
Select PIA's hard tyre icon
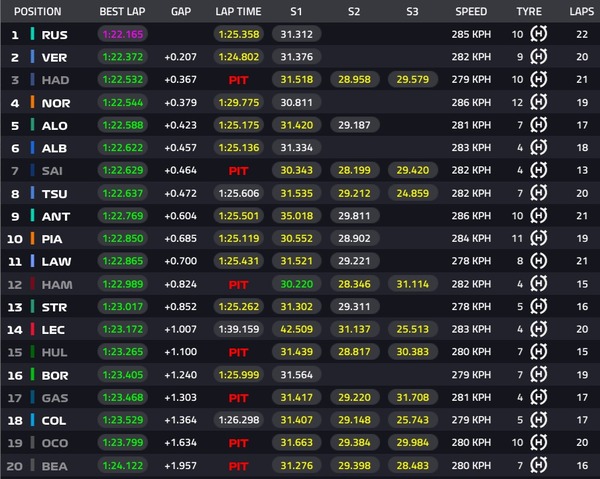(x=540, y=238)
